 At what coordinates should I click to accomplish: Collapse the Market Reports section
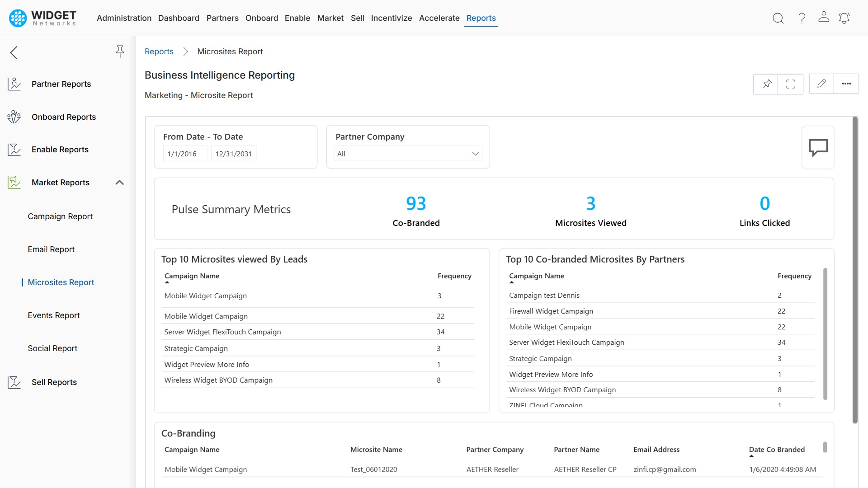[119, 182]
